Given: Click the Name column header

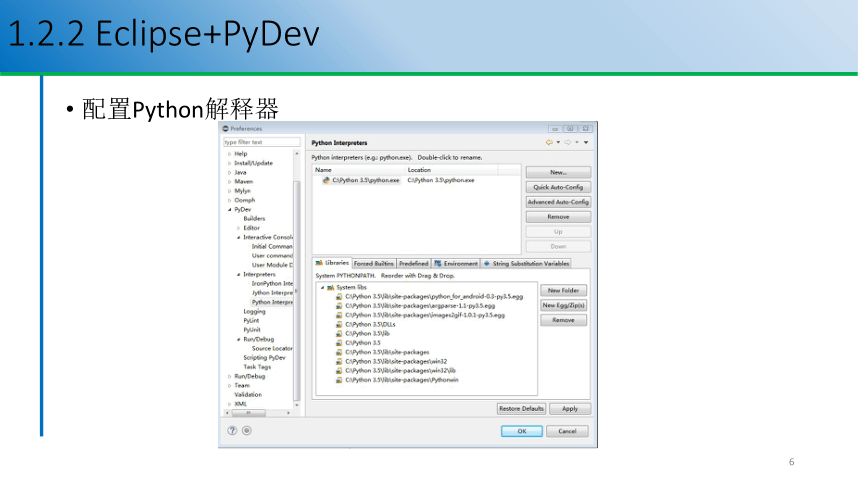Looking at the screenshot, I should [x=359, y=170].
